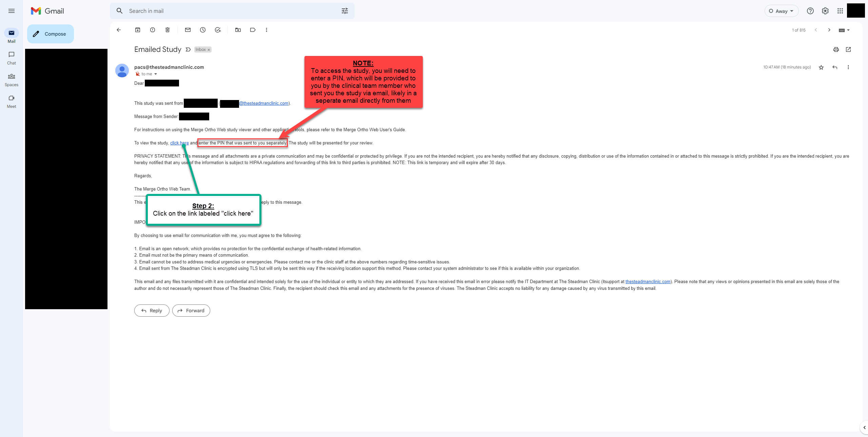Open the input tools dropdown
The image size is (868, 437).
(848, 30)
